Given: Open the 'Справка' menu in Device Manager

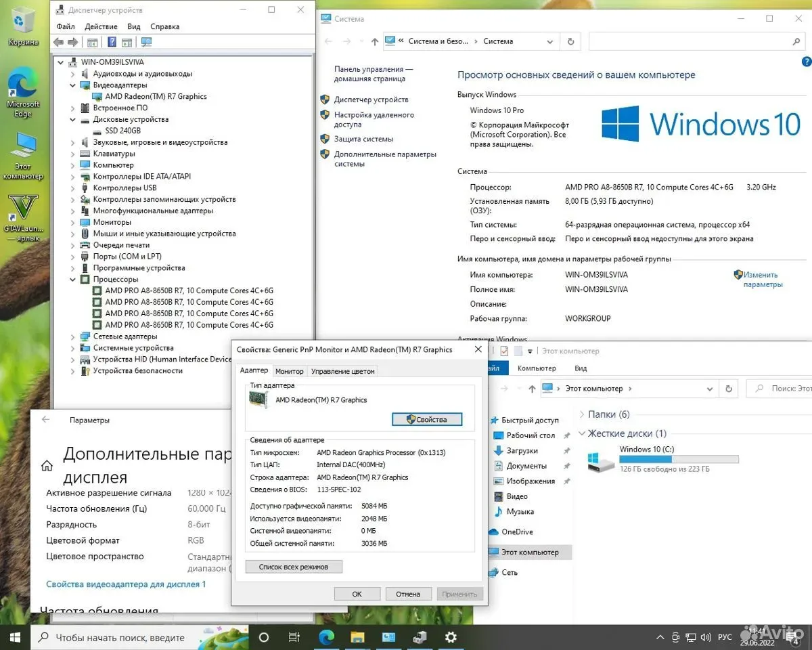Looking at the screenshot, I should 165,26.
